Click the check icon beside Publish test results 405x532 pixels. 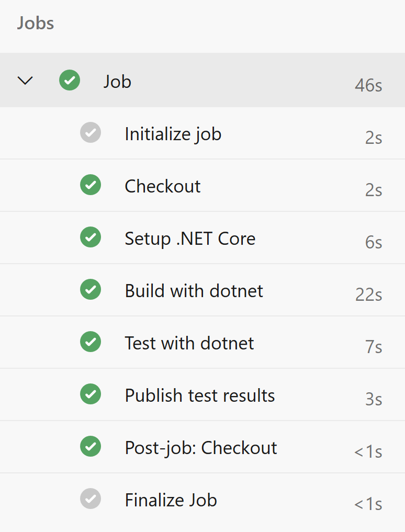91,394
